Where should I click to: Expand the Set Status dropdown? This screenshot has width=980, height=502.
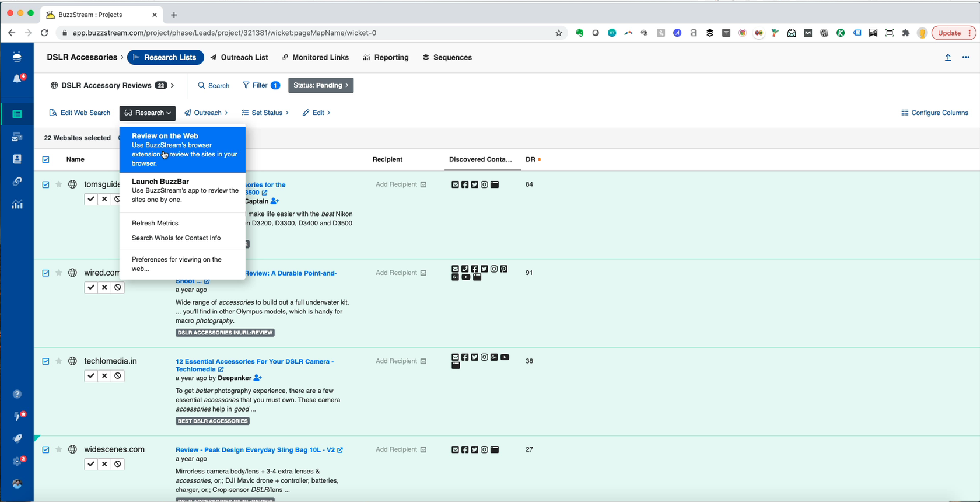pyautogui.click(x=265, y=113)
